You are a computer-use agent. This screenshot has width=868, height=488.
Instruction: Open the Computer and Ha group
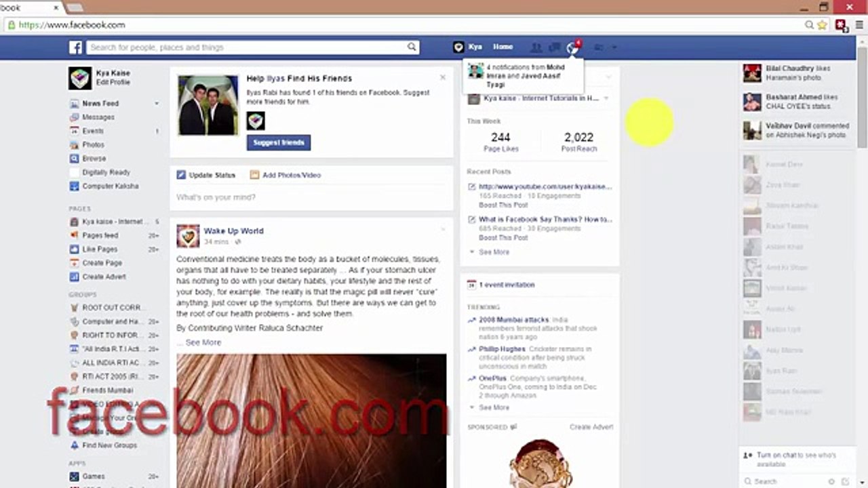pyautogui.click(x=113, y=322)
